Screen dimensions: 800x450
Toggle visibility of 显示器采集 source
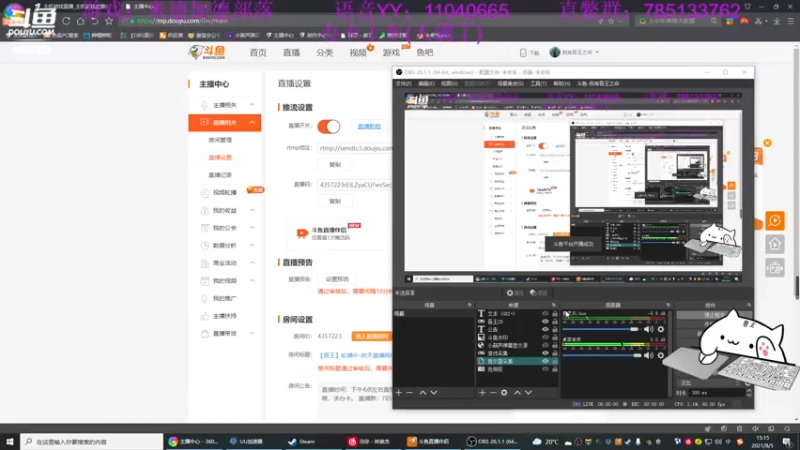pos(545,361)
